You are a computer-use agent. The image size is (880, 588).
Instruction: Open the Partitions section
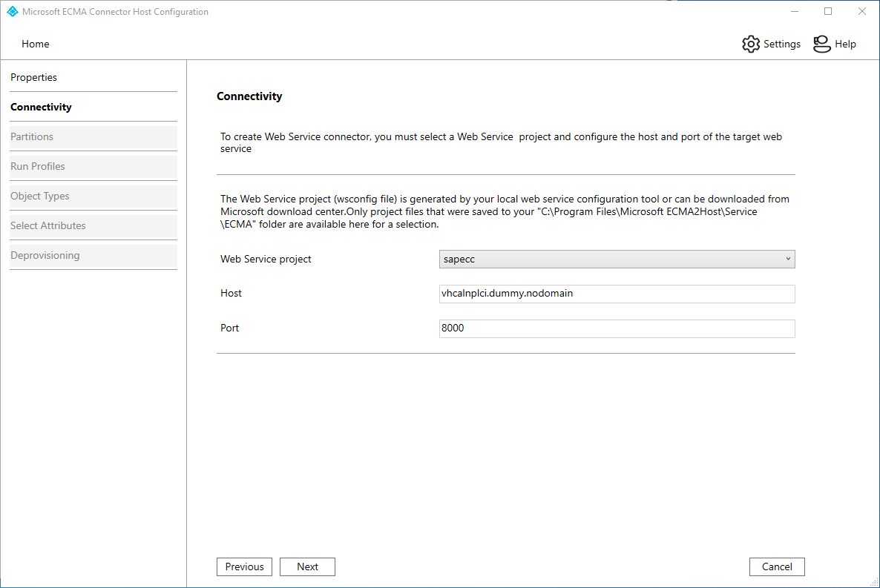32,136
